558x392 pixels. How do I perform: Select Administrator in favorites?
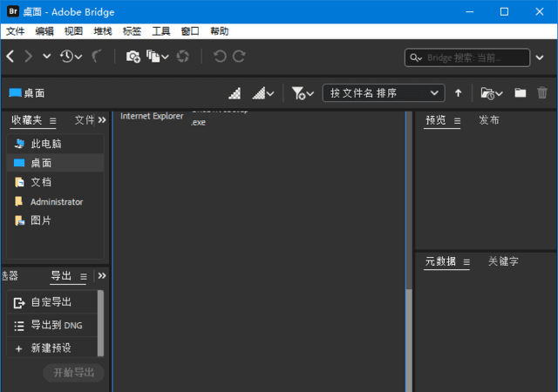56,202
